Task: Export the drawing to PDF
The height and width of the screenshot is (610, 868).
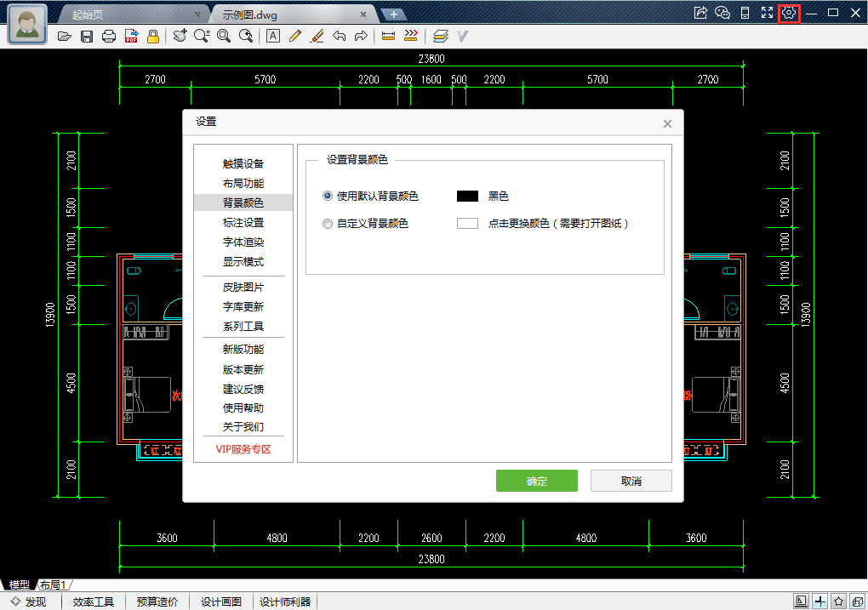Action: click(x=131, y=37)
